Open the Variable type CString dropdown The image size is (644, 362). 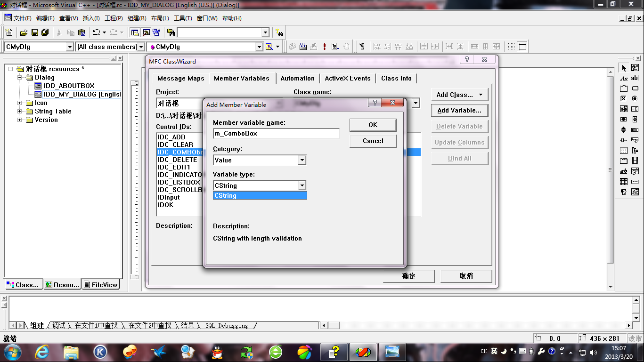302,185
